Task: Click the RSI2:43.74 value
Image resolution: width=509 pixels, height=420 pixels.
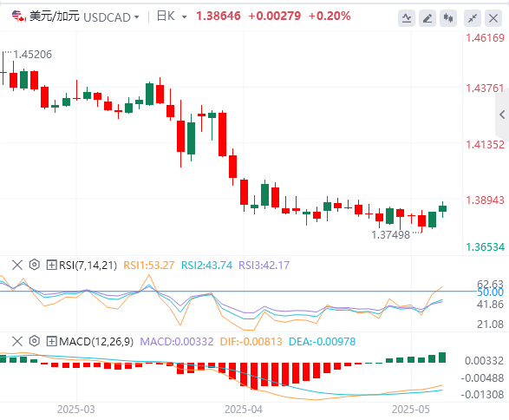Action: click(x=206, y=266)
